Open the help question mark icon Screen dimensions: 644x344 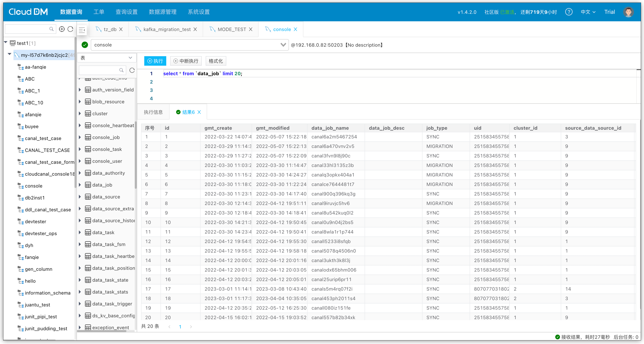pyautogui.click(x=569, y=12)
